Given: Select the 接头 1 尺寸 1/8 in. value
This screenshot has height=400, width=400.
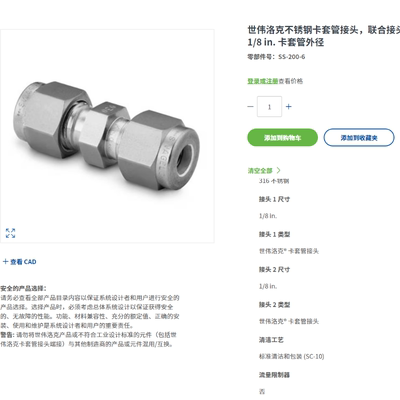Looking at the screenshot, I should click(268, 216).
